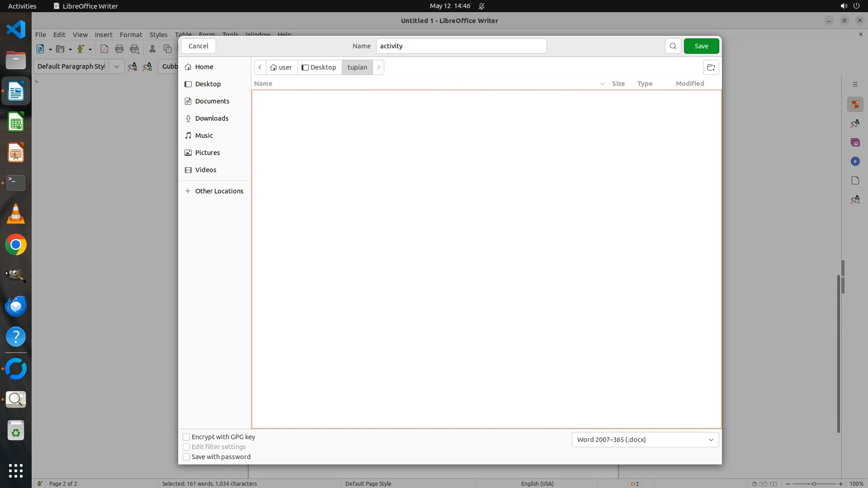Click the Print toolbar icon
868x488 pixels.
119,49
